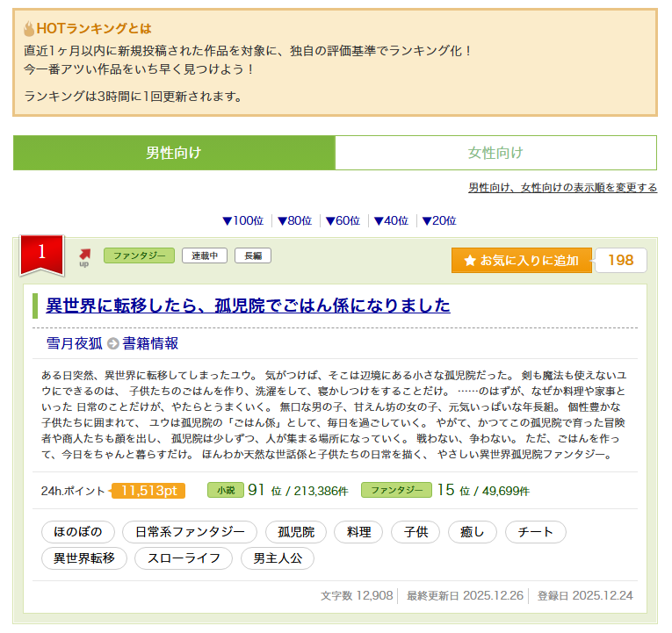Click the green 小説 ranking label
This screenshot has width=672, height=633.
[x=226, y=491]
